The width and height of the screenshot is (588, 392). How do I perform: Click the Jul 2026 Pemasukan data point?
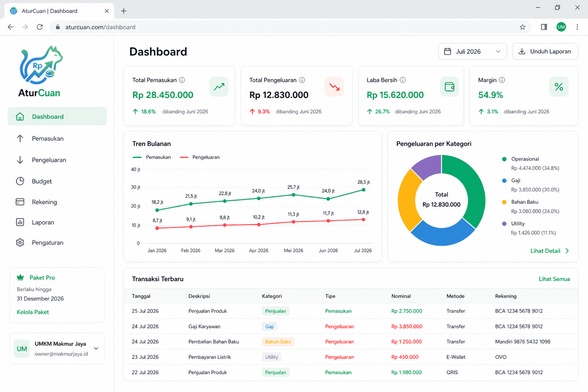363,189
